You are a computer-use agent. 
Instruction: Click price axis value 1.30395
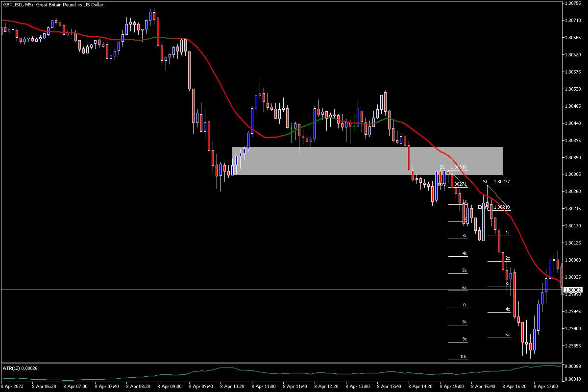572,140
